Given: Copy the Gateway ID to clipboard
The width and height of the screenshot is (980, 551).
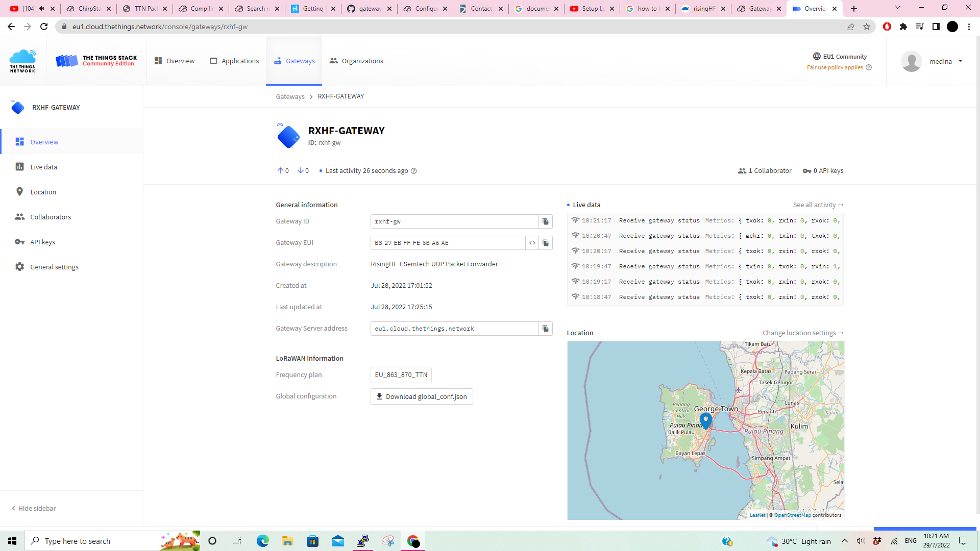Looking at the screenshot, I should pyautogui.click(x=546, y=221).
